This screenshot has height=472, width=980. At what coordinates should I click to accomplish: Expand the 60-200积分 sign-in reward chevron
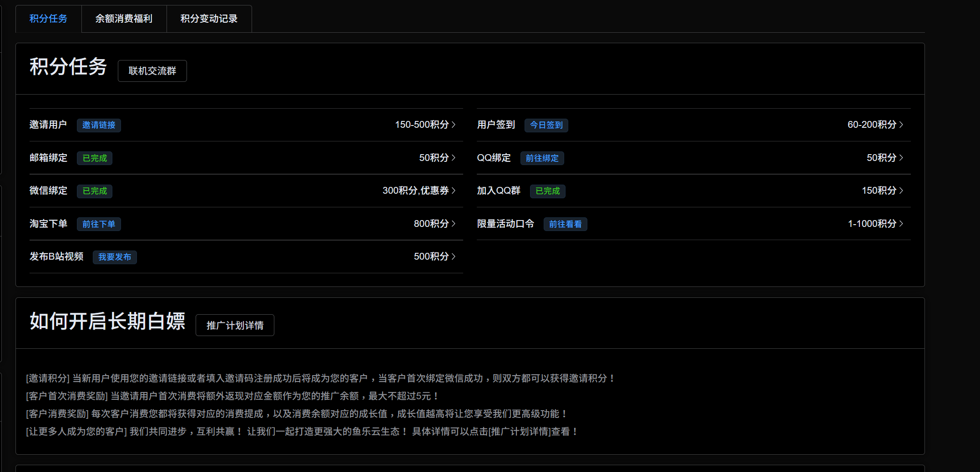click(901, 125)
